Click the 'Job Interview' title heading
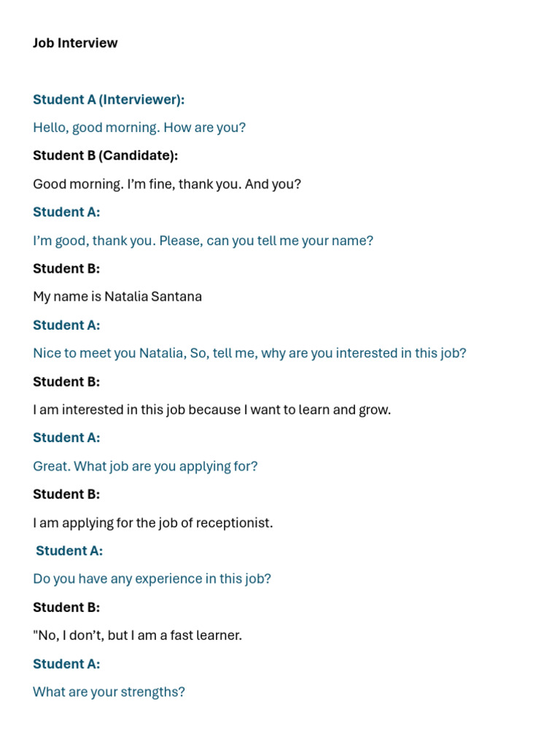560x747 pixels. tap(75, 43)
